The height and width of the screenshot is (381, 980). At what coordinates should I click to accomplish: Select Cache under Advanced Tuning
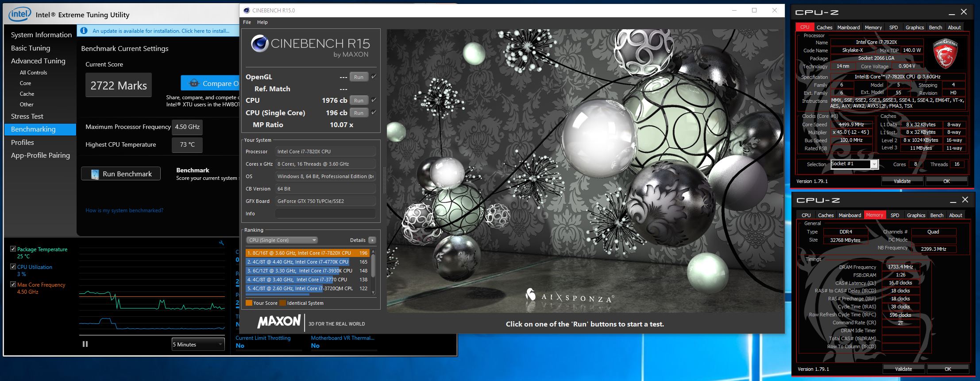(x=27, y=94)
